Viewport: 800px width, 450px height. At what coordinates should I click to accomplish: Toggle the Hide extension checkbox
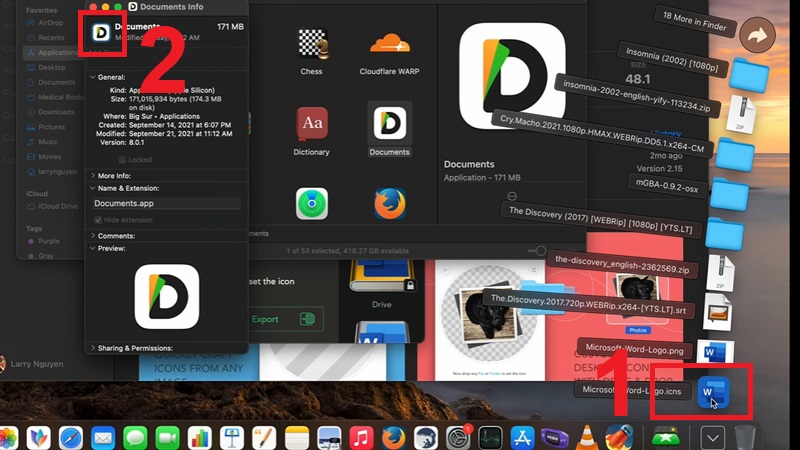pyautogui.click(x=98, y=220)
